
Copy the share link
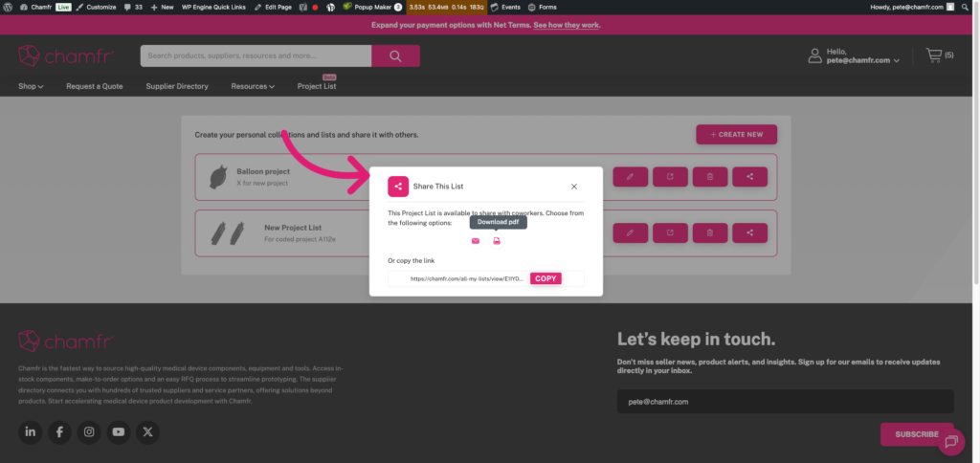pyautogui.click(x=546, y=278)
